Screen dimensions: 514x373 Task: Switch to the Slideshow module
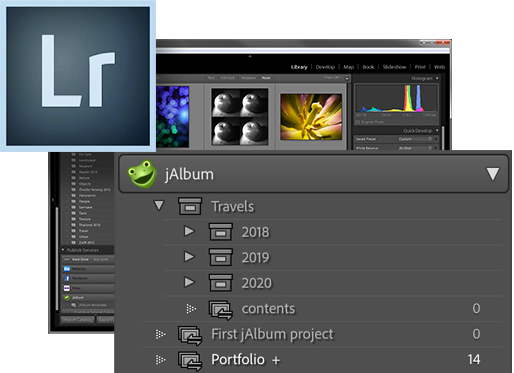394,67
